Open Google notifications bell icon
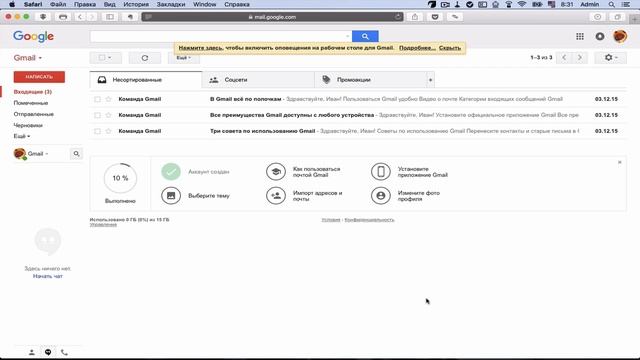The image size is (640, 360). pyautogui.click(x=600, y=36)
